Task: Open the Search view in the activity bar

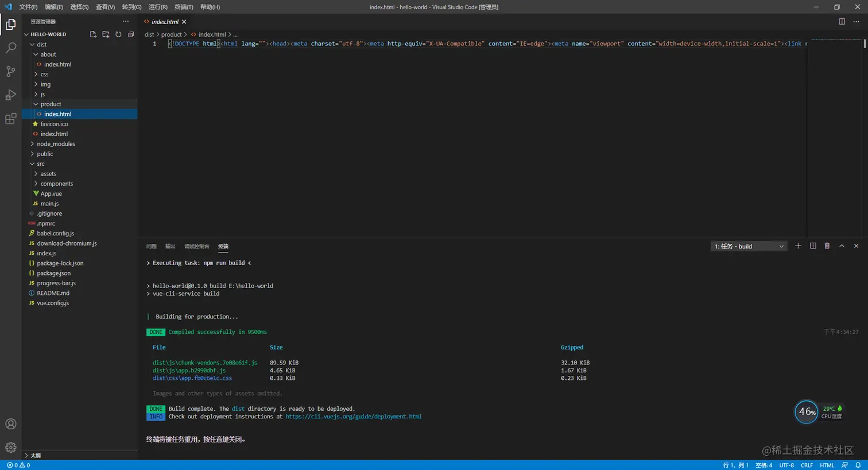Action: pyautogui.click(x=10, y=48)
